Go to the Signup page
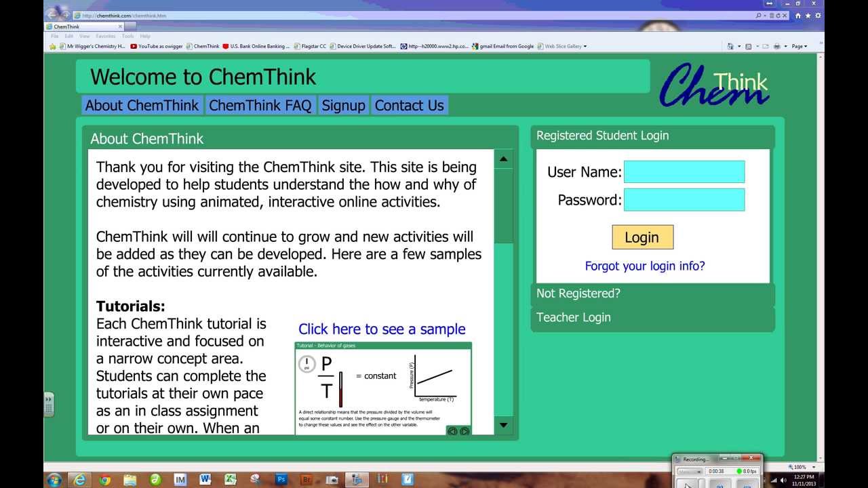This screenshot has height=488, width=868. click(x=343, y=105)
